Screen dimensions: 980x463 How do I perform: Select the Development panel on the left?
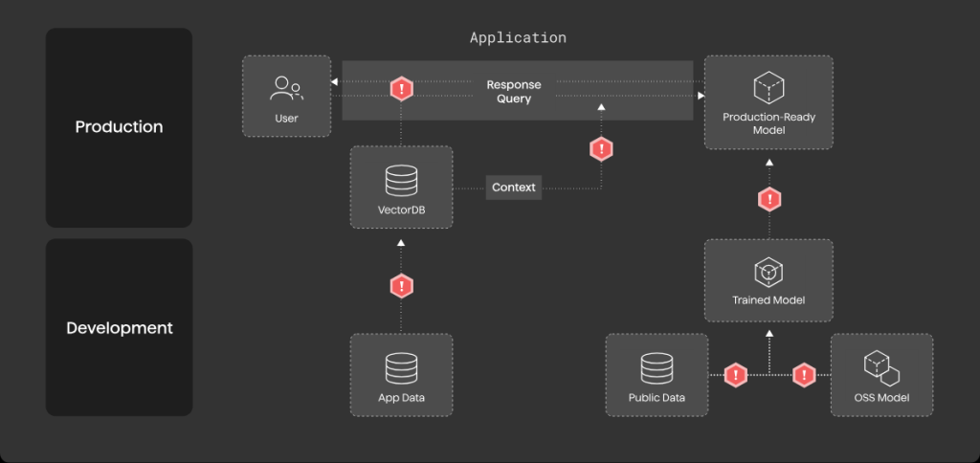(x=119, y=327)
